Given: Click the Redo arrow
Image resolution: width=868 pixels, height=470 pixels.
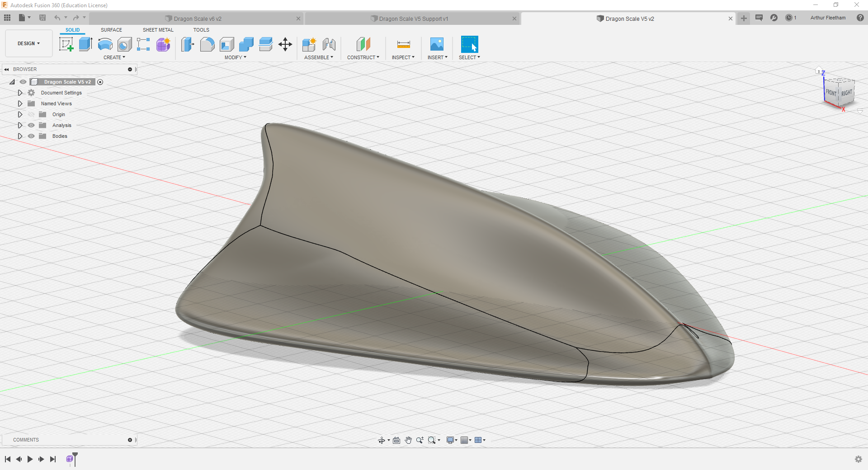Looking at the screenshot, I should (76, 18).
